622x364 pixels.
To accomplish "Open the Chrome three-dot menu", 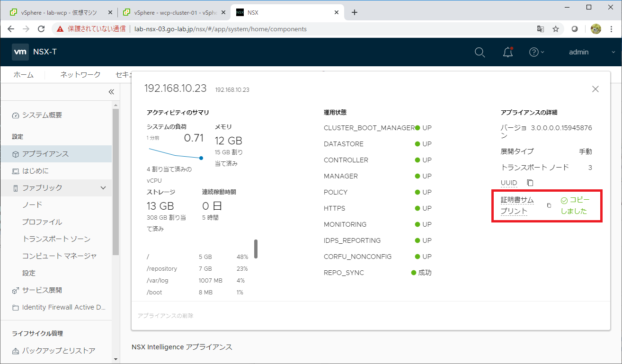I will point(612,29).
